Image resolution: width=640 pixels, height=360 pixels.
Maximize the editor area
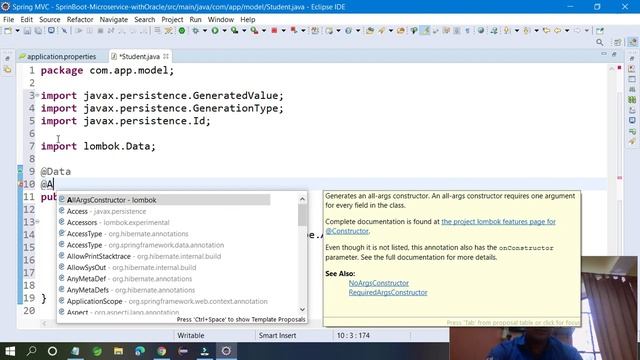[x=614, y=54]
